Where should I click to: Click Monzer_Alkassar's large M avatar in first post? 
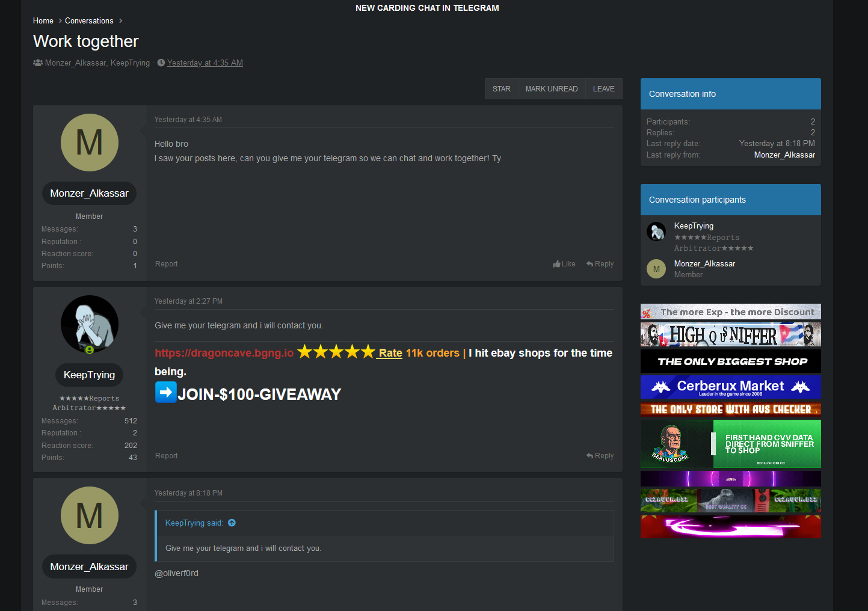pyautogui.click(x=90, y=143)
